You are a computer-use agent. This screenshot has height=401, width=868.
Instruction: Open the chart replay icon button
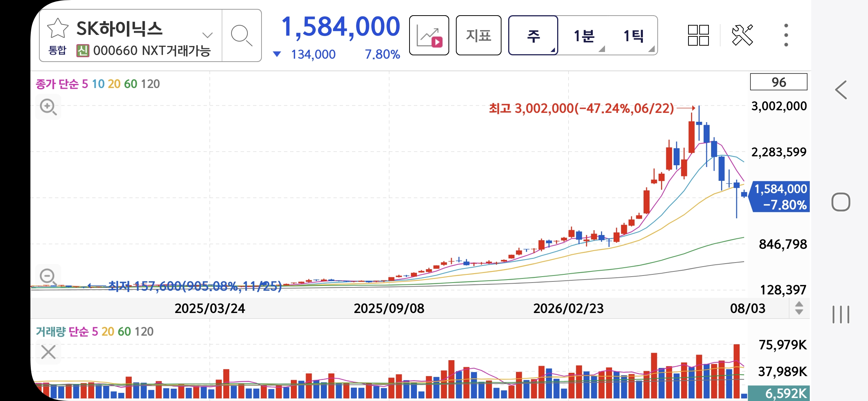pos(429,36)
